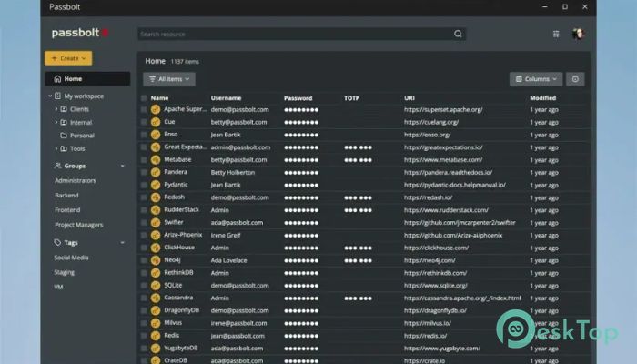Check the Redash row checkbox

(x=144, y=197)
